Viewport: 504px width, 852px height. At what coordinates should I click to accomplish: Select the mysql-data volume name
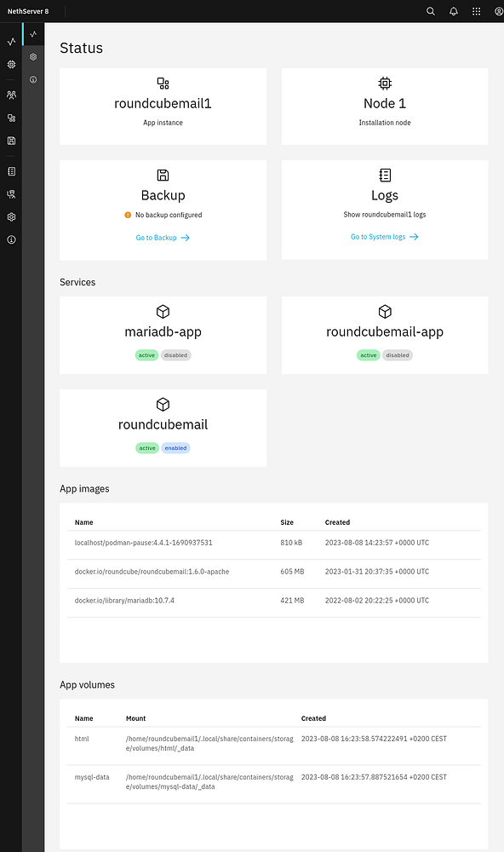92,778
